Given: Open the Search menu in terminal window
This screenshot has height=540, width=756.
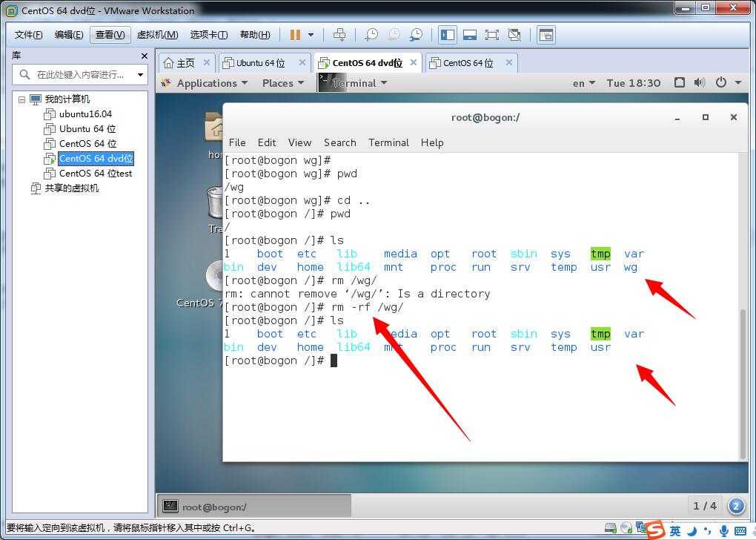Looking at the screenshot, I should pyautogui.click(x=340, y=143).
